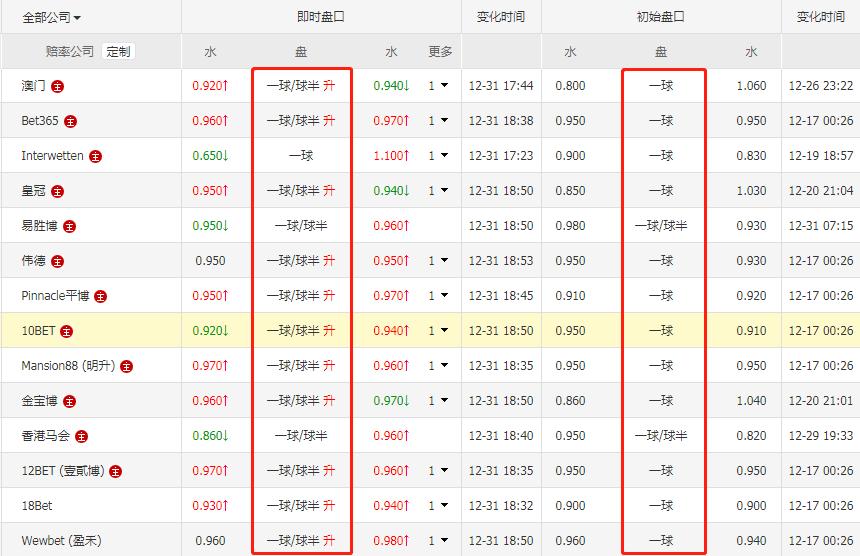This screenshot has width=860, height=556.
Task: Click the red 主 icon beside Pinnacle平博
Action: pos(100,297)
